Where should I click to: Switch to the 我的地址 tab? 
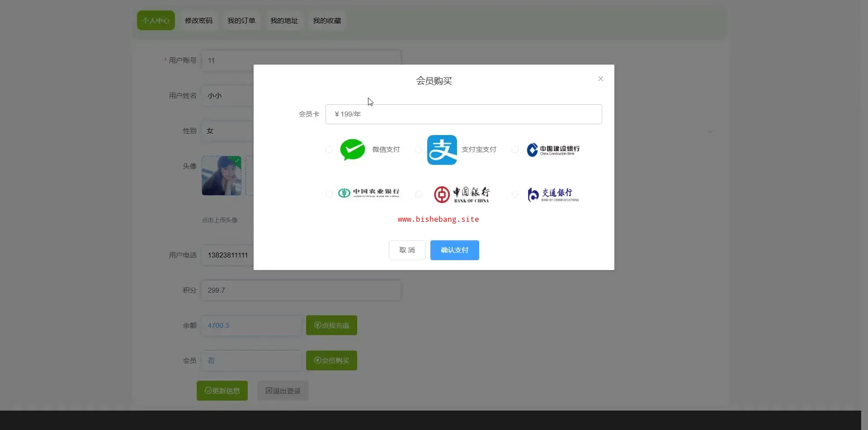284,20
